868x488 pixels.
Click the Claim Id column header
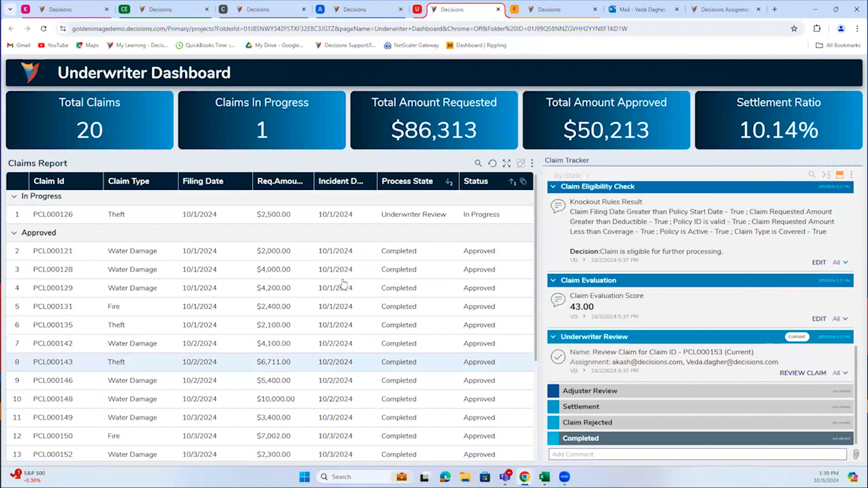66,181
